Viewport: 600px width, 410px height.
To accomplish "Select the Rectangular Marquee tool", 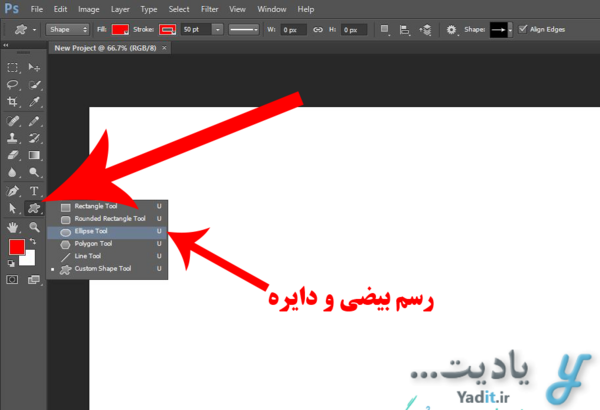I will click(x=12, y=68).
